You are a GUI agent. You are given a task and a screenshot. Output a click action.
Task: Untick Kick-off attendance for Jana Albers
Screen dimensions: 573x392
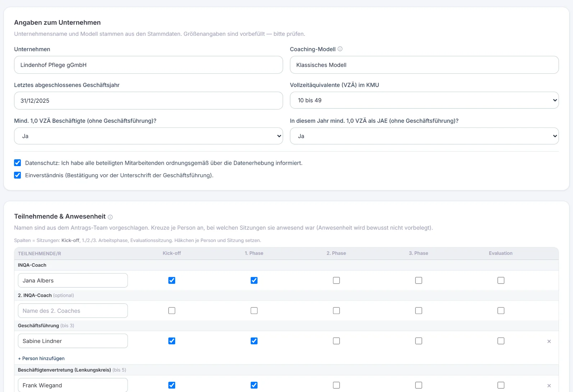click(x=172, y=280)
